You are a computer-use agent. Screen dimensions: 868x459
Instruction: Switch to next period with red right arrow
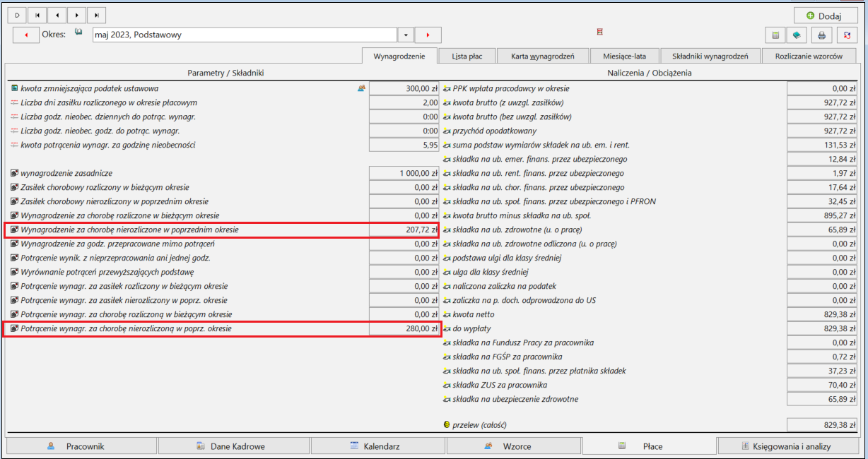point(428,35)
